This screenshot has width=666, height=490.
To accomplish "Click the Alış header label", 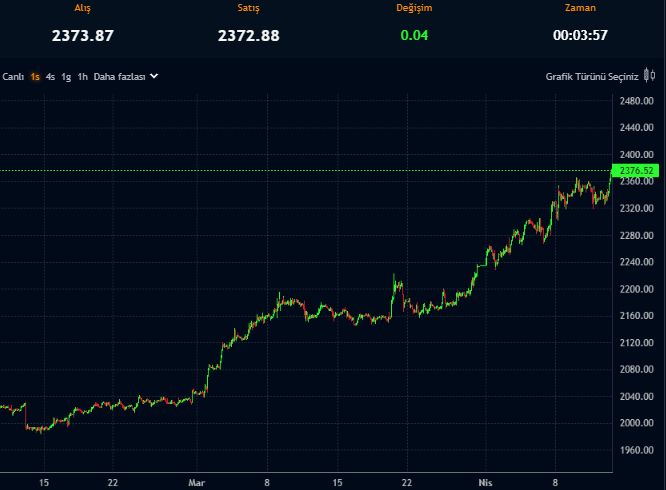I will [83, 8].
